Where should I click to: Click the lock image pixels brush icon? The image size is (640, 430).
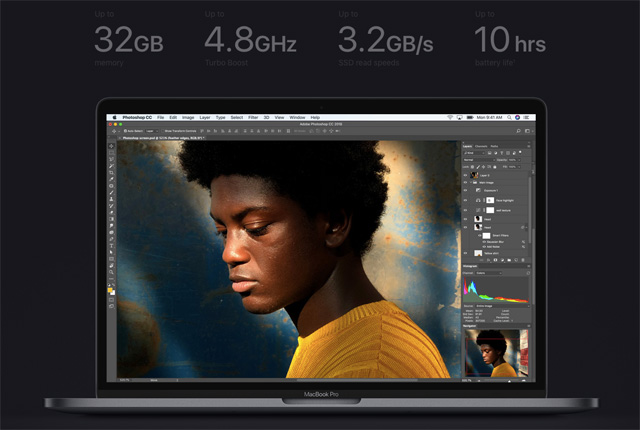478,167
